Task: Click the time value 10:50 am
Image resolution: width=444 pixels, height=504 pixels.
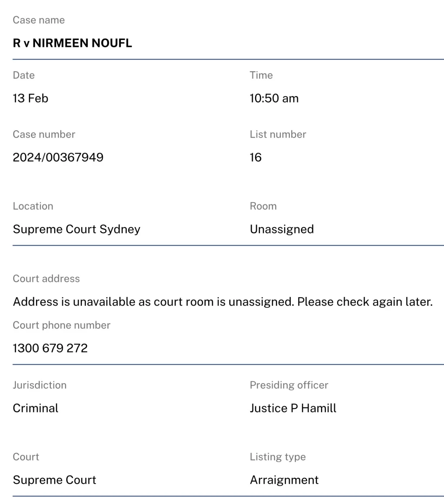Action: point(274,98)
